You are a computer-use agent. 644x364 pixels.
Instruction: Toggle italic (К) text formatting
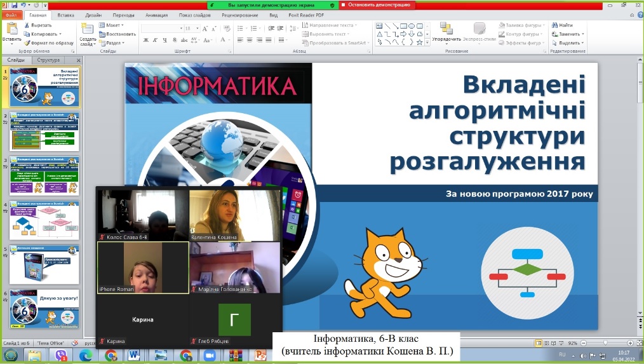click(x=155, y=40)
